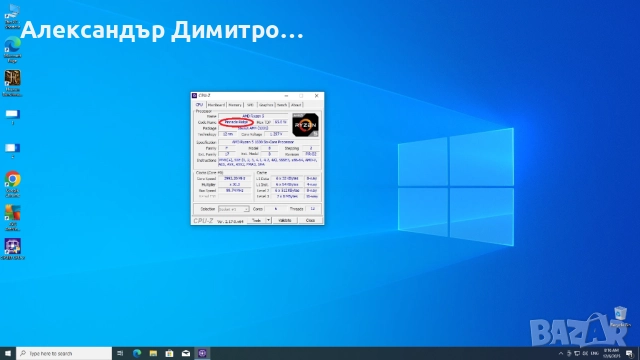The width and height of the screenshot is (640, 360).
Task: Click the Core Speed value
Action: tap(234, 178)
